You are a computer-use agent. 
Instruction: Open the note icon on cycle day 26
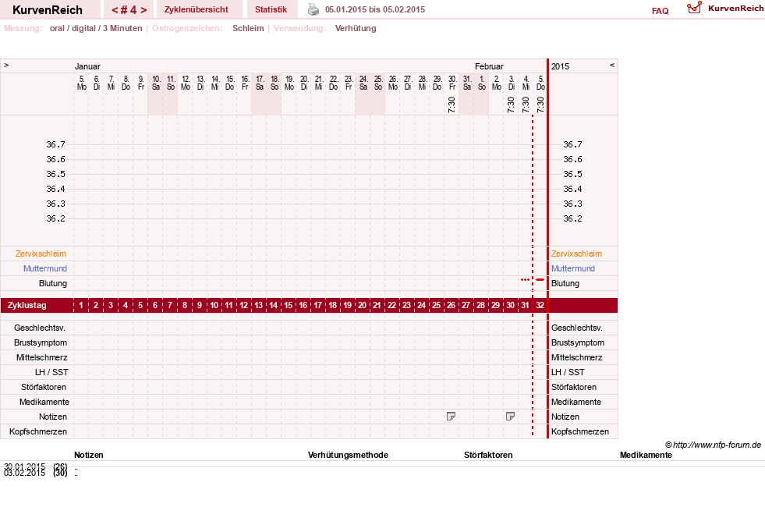pyautogui.click(x=452, y=417)
